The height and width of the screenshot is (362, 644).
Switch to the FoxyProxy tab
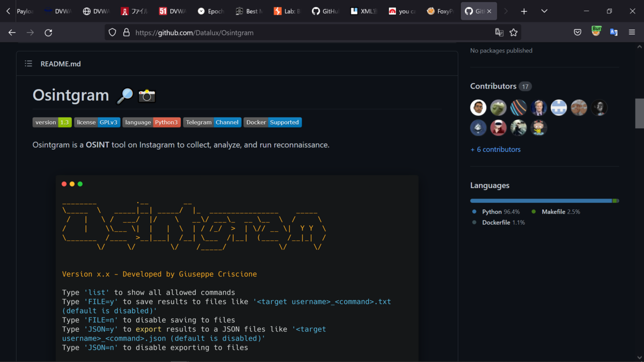(440, 11)
